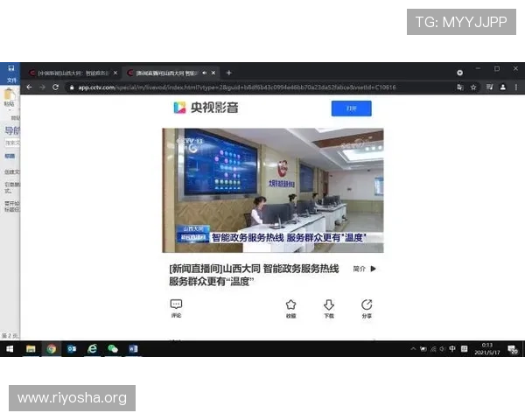525x420 pixels.
Task: Click the Word save icon behind the browser
Action: [x=11, y=68]
